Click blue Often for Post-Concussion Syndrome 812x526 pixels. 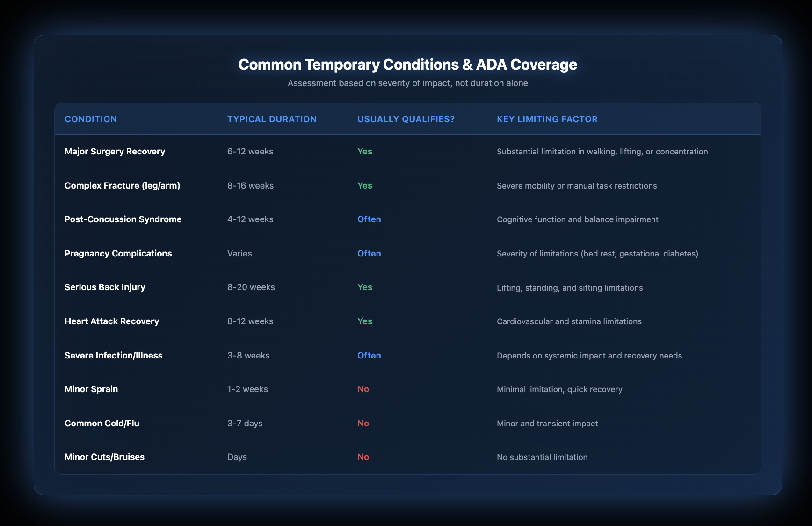369,219
